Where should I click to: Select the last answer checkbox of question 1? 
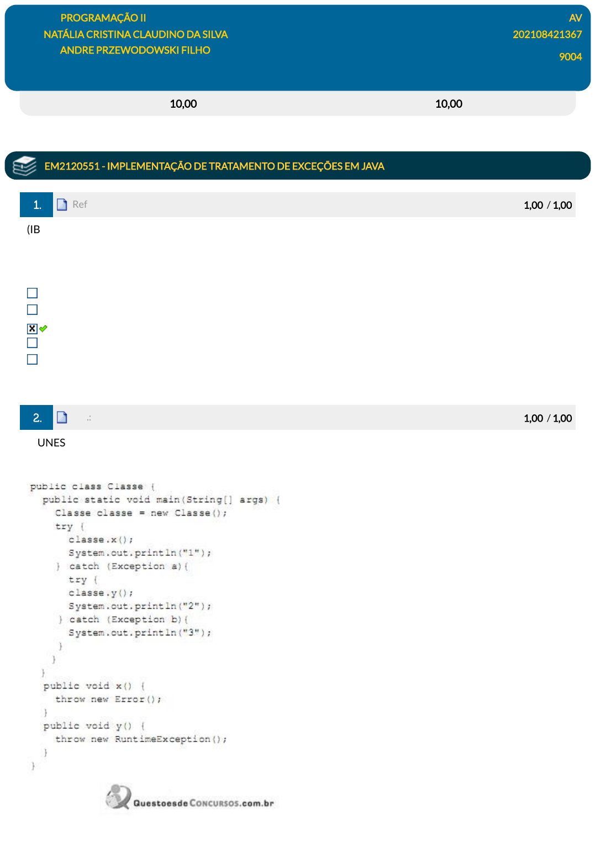click(33, 359)
